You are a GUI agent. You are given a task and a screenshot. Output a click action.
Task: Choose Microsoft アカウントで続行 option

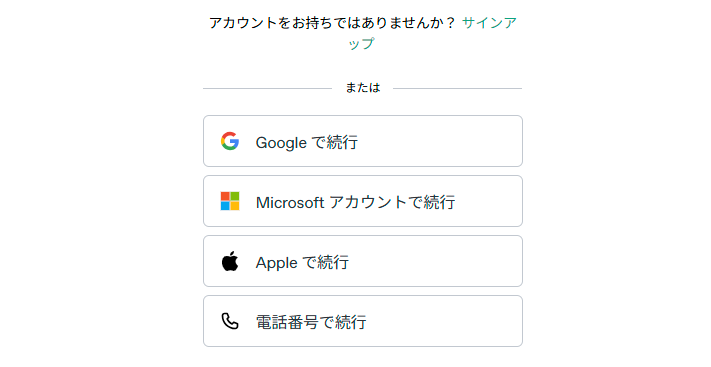click(363, 201)
